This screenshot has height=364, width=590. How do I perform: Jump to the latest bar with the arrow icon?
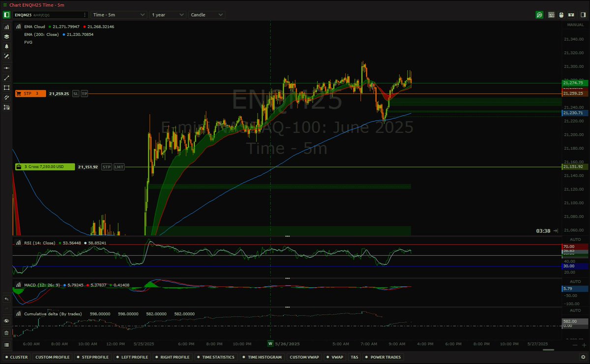556,230
